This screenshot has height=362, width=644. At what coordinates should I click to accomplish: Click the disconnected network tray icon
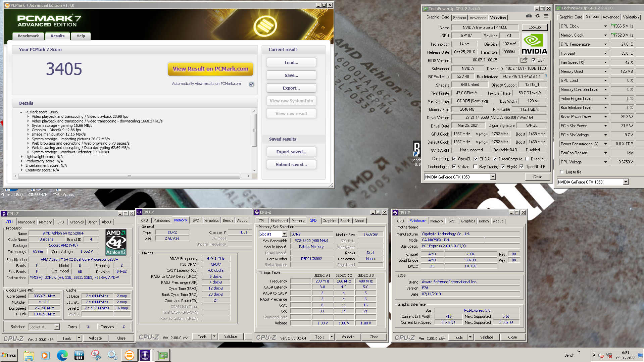(x=609, y=356)
